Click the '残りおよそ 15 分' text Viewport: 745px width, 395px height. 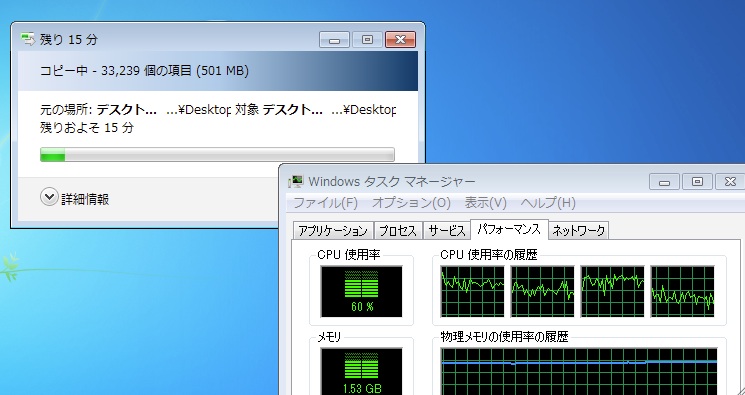click(x=86, y=127)
